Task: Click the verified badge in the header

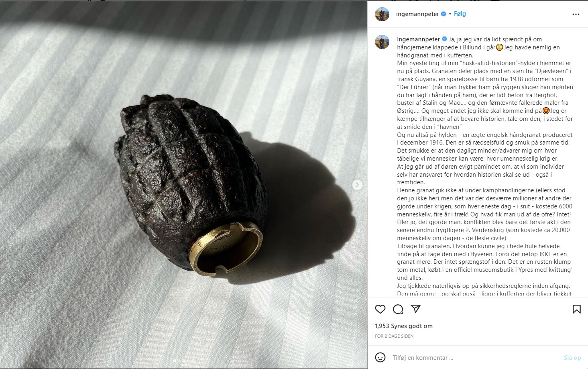Action: [x=444, y=14]
